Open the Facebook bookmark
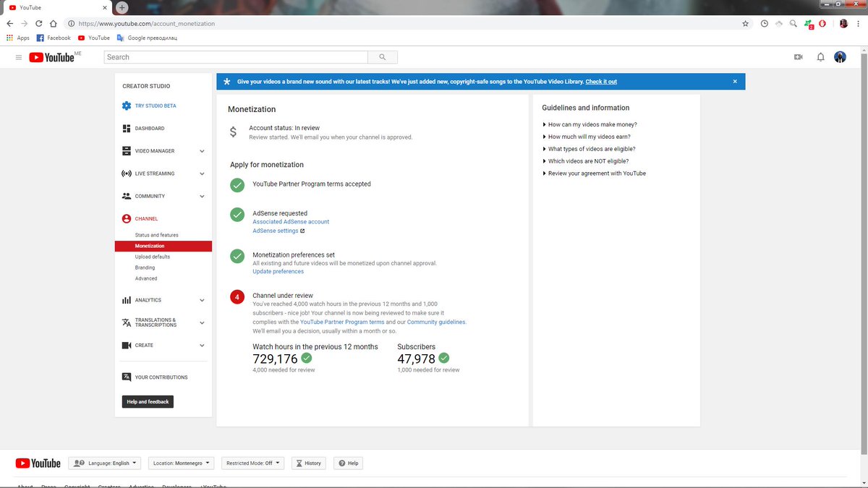Screen dimensions: 868x488 [54, 38]
